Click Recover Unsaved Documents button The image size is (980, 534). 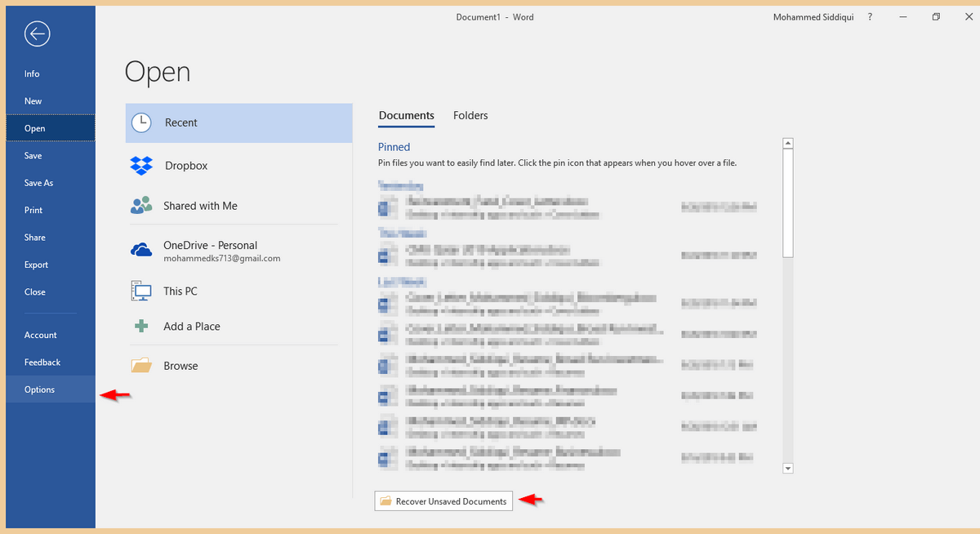(x=443, y=501)
